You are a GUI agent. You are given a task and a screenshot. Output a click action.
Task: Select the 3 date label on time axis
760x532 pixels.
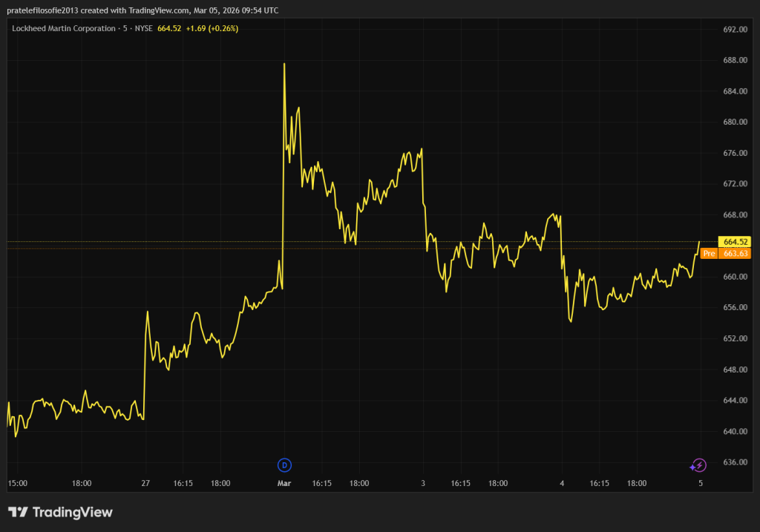point(423,483)
